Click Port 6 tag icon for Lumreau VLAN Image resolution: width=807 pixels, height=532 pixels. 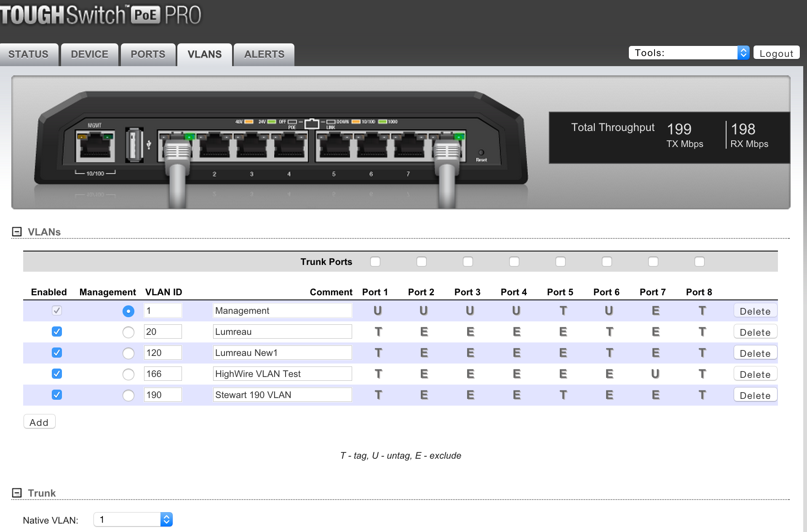coord(609,331)
